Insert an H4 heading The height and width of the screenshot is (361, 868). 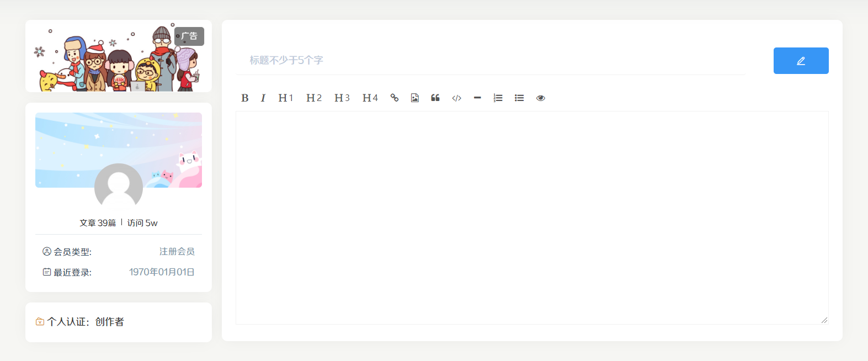[x=370, y=98]
